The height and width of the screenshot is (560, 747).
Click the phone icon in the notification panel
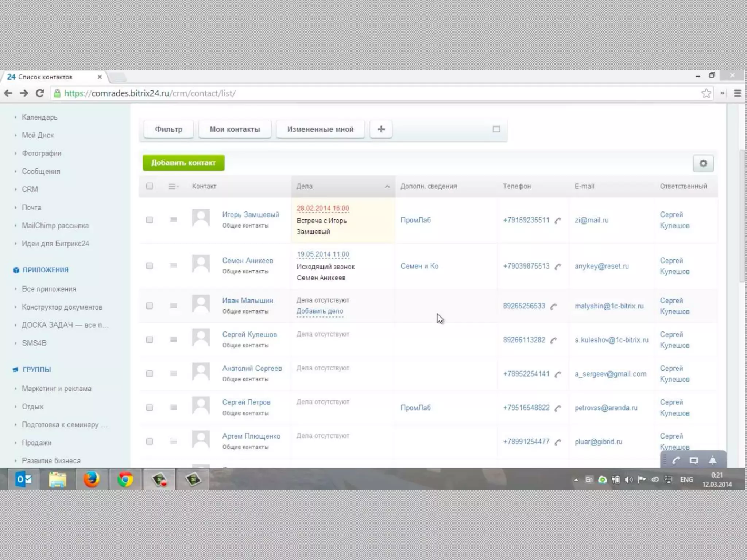coord(676,460)
